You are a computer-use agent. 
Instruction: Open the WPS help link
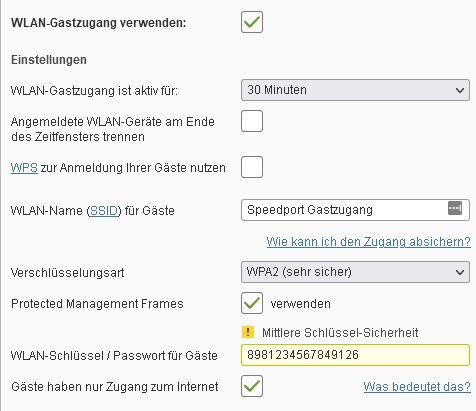tap(24, 167)
